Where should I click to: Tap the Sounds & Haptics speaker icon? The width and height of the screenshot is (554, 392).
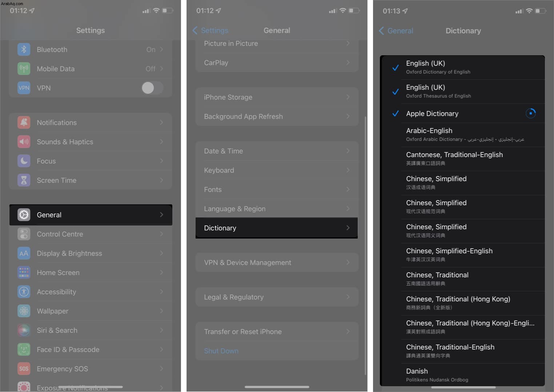coord(24,142)
